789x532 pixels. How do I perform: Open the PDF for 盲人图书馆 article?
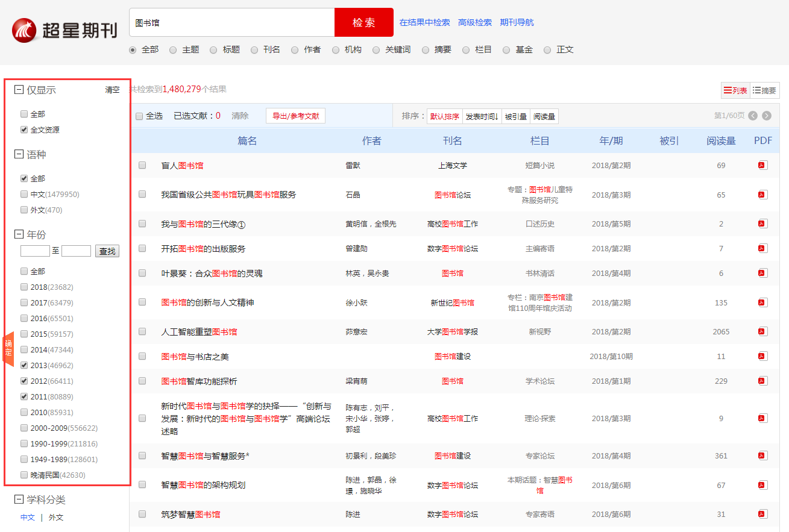point(762,164)
